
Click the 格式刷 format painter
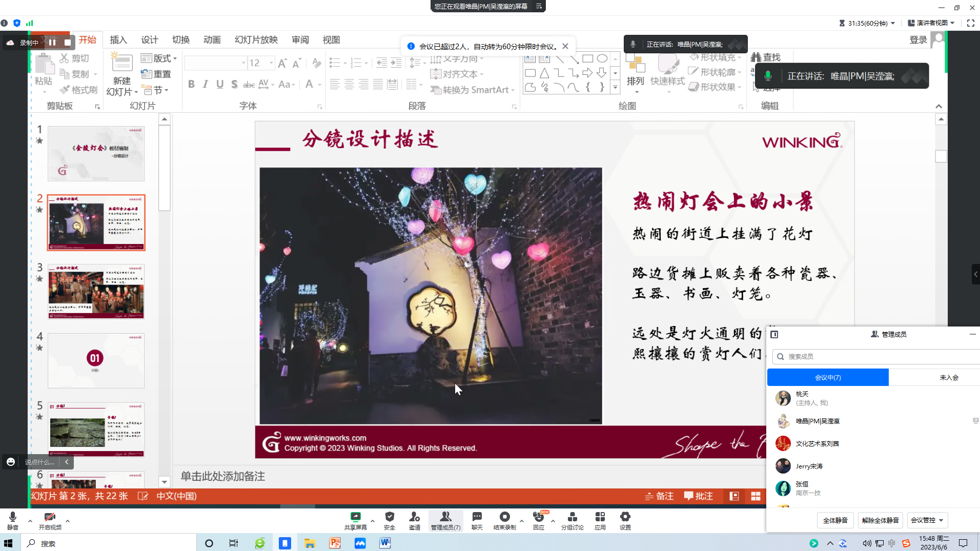click(78, 90)
